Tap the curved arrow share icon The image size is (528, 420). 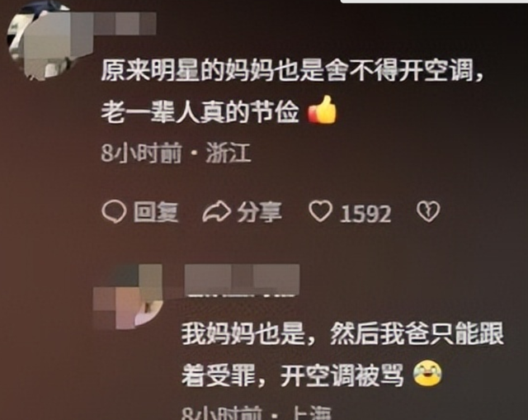(216, 212)
